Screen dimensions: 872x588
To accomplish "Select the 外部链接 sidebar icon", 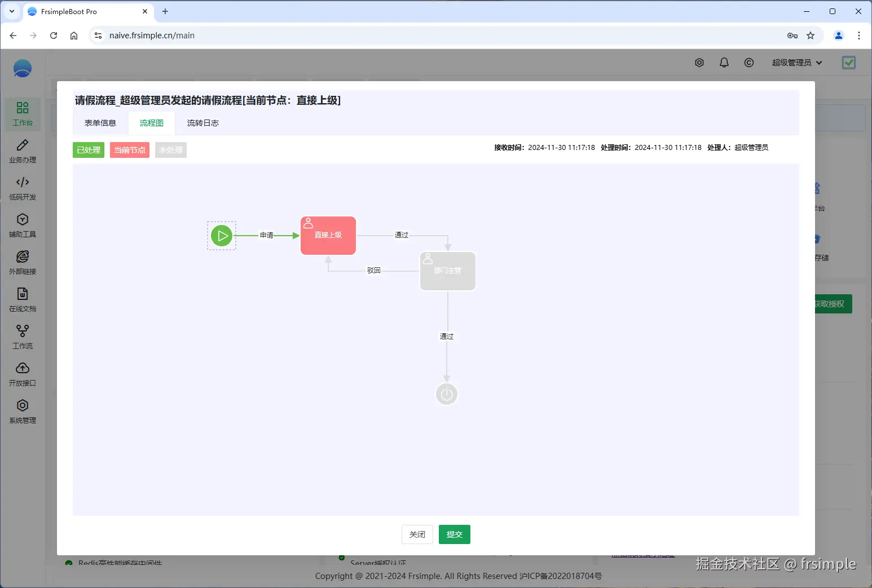I will click(22, 262).
